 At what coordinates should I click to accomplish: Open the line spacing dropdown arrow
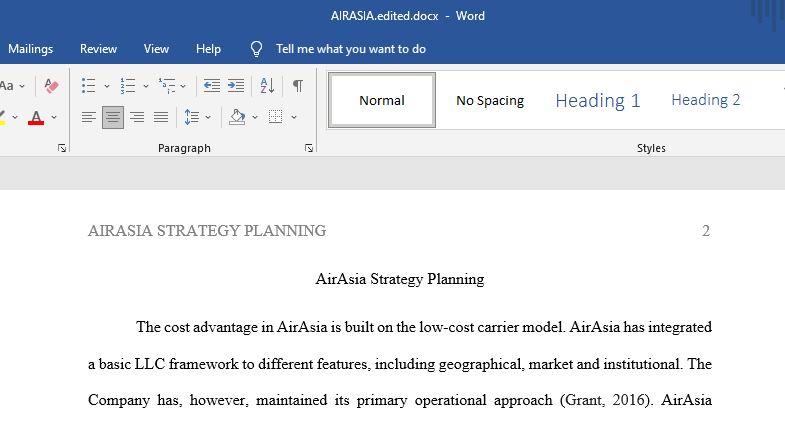click(x=208, y=117)
